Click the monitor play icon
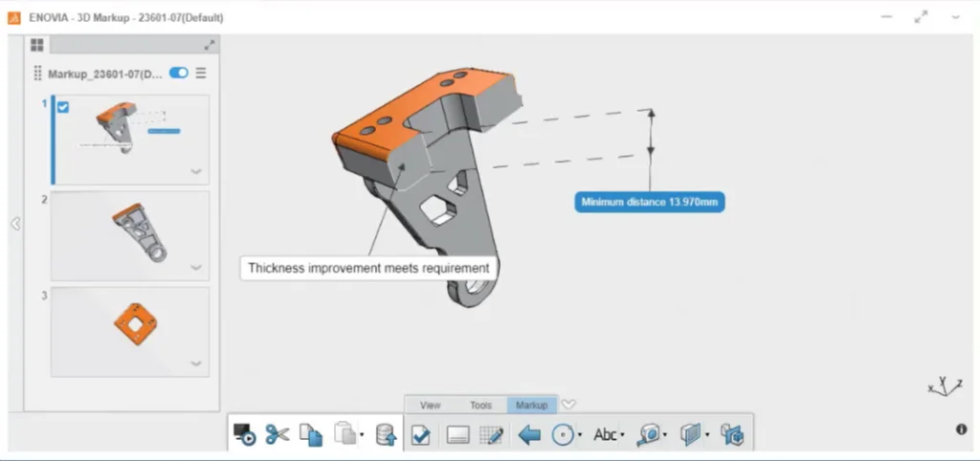The image size is (980, 461). (245, 434)
